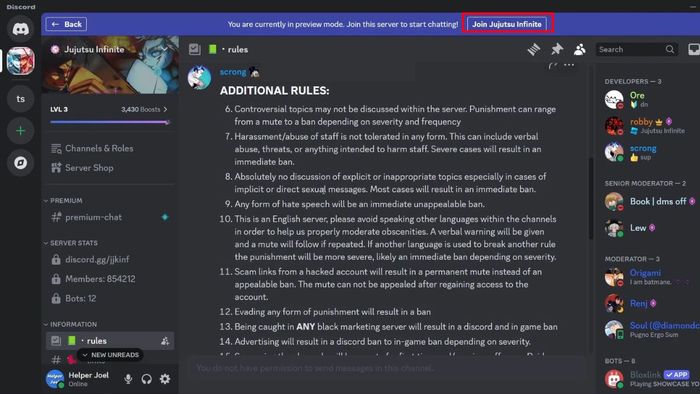The height and width of the screenshot is (394, 700).
Task: Click the ADDITIONAL RULES heading
Action: click(275, 91)
